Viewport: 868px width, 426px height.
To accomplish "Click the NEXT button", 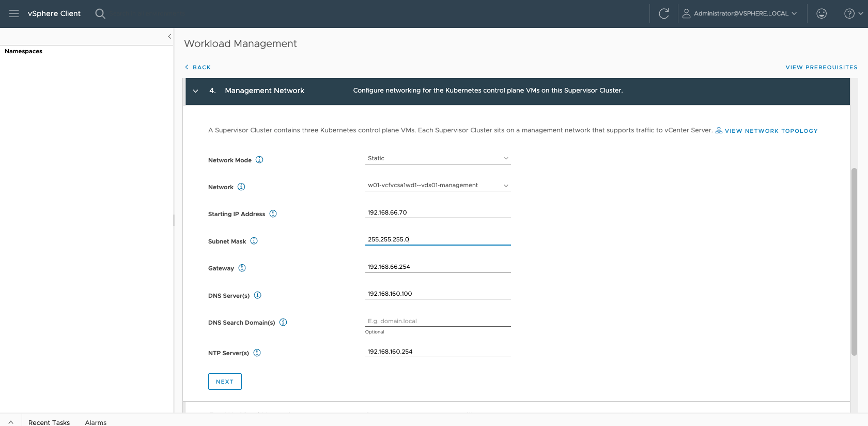I will click(x=225, y=382).
